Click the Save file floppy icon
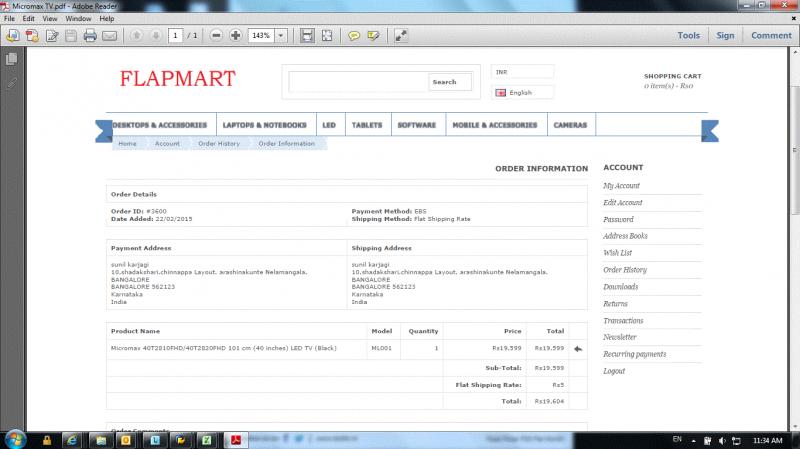Viewport: 800px width, 449px height. 71,35
